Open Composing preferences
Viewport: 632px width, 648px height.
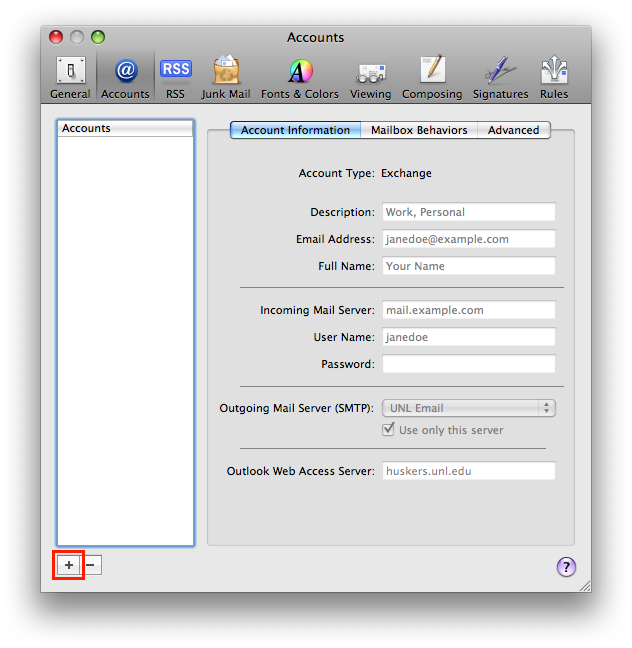click(432, 77)
